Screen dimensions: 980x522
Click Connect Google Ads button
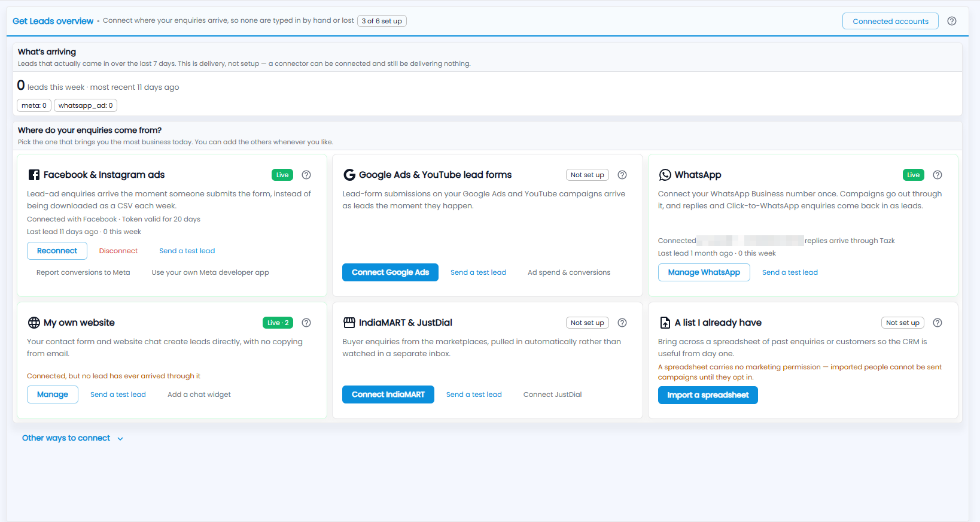click(390, 272)
